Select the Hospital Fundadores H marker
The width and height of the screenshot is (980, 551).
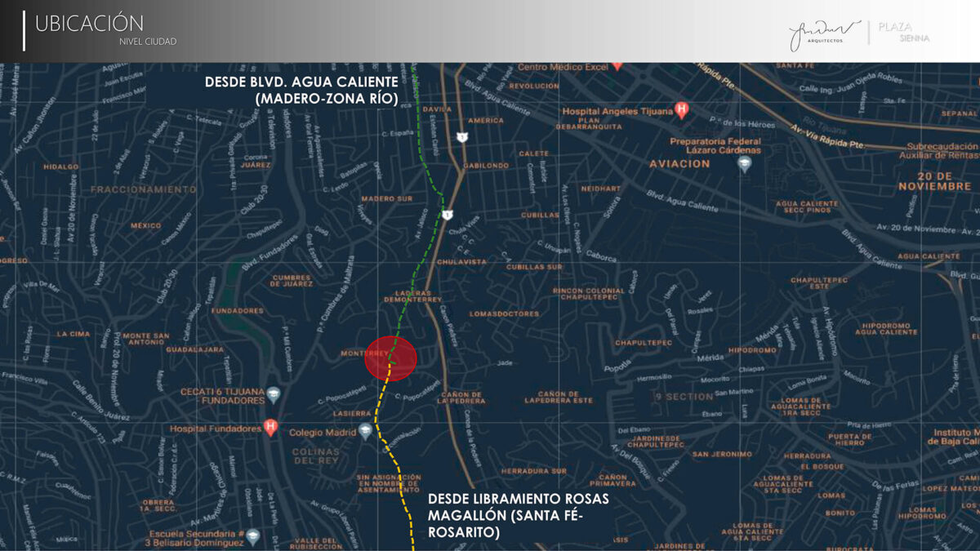pos(270,428)
